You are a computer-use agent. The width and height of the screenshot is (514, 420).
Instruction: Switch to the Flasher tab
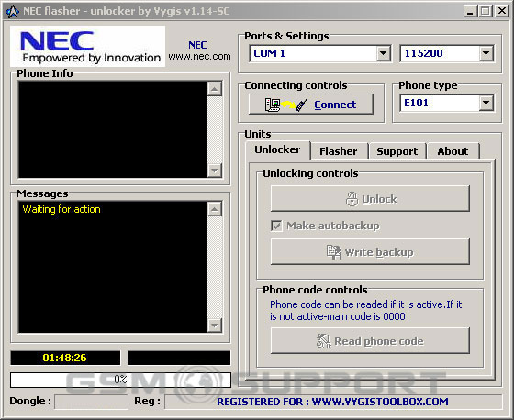tap(339, 151)
